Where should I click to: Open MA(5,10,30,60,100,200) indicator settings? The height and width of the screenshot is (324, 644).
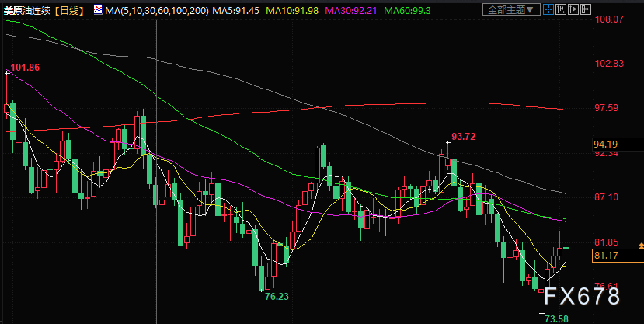[156, 10]
